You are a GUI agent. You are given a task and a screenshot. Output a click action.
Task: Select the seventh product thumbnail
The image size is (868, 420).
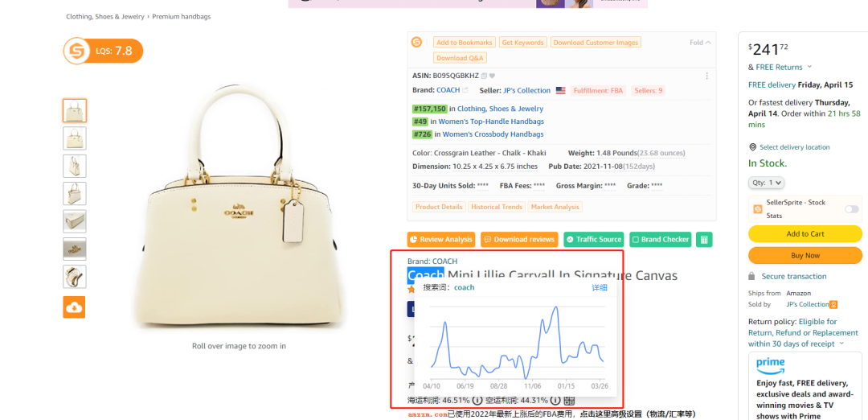click(x=74, y=277)
